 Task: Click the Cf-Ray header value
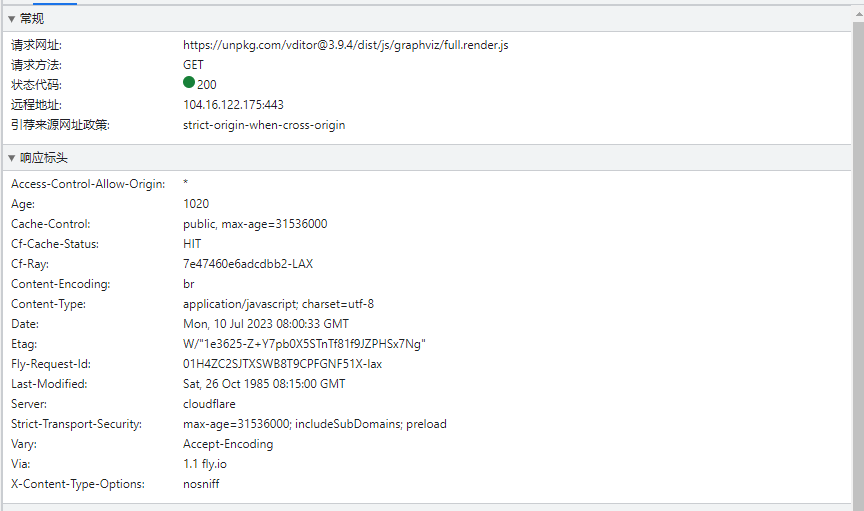(x=248, y=264)
